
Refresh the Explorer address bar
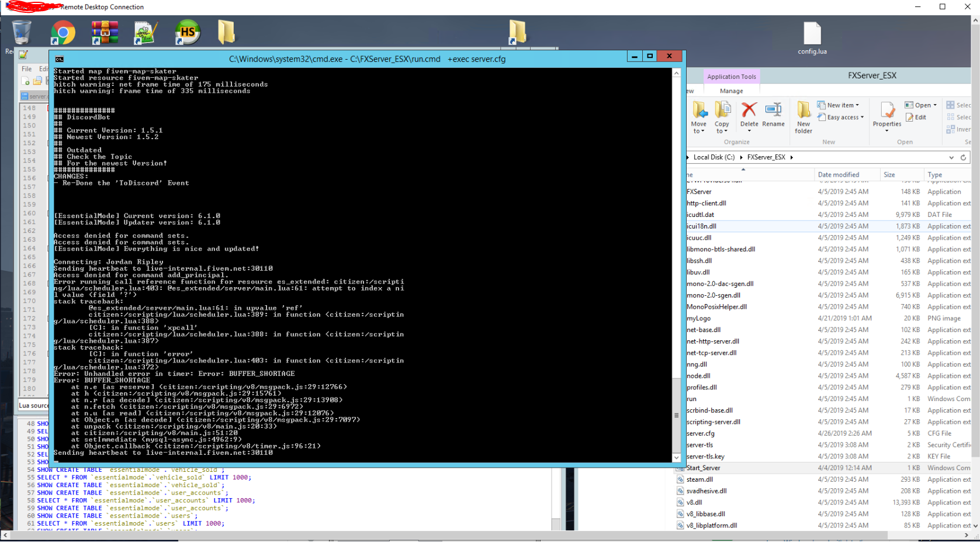pyautogui.click(x=963, y=157)
